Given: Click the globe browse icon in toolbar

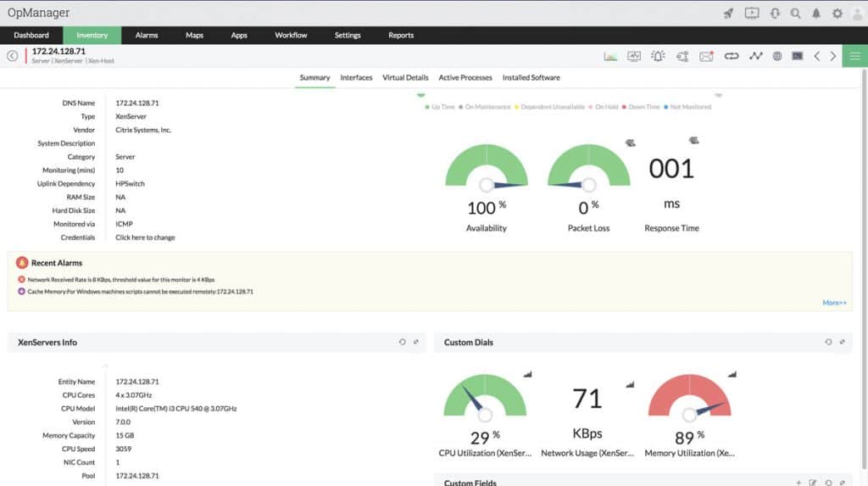Looking at the screenshot, I should (777, 56).
